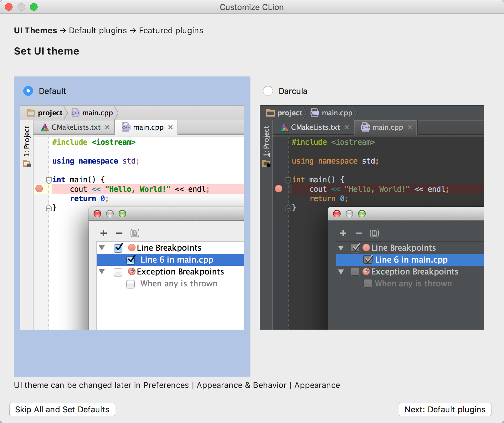This screenshot has width=504, height=423.
Task: Click remove breakpoint minus icon in Default preview
Action: tap(119, 233)
